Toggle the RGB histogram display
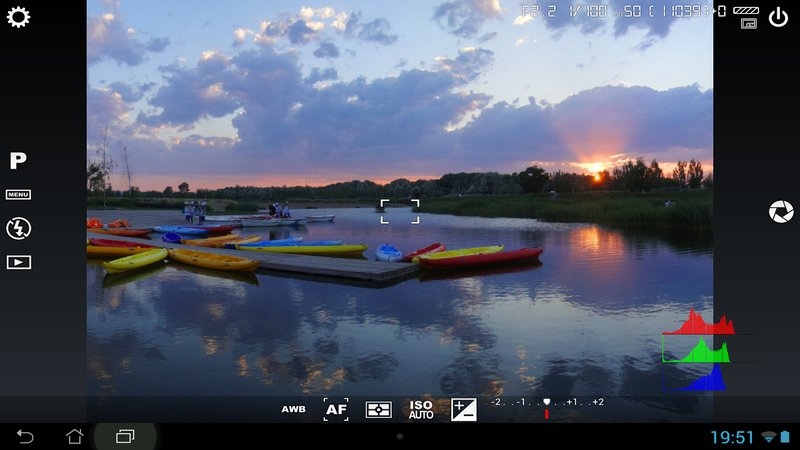This screenshot has width=800, height=450. 699,350
